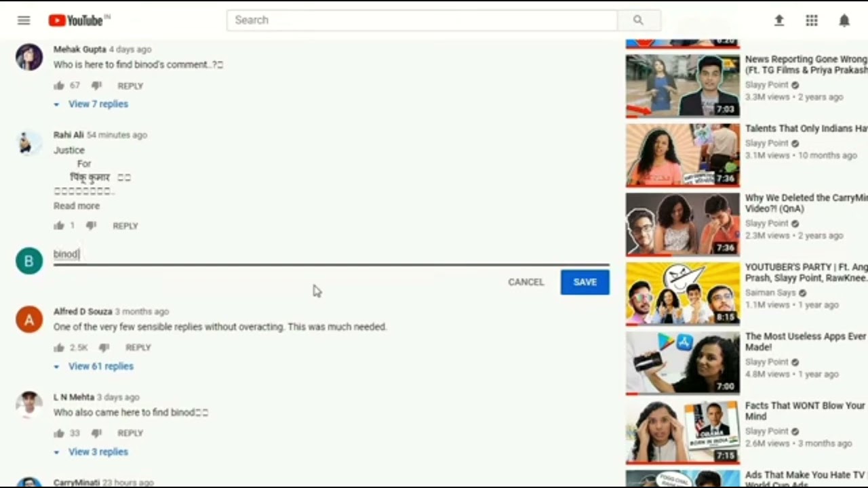Open Talents That Only Indians Have title
This screenshot has width=868, height=488.
coord(806,129)
